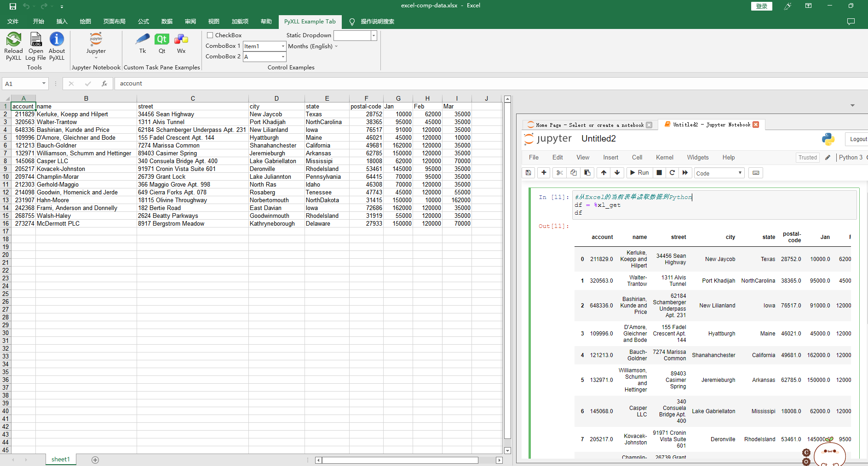Change the Jupyter cell type Code dropdown
Image resolution: width=868 pixels, height=466 pixels.
coord(719,173)
